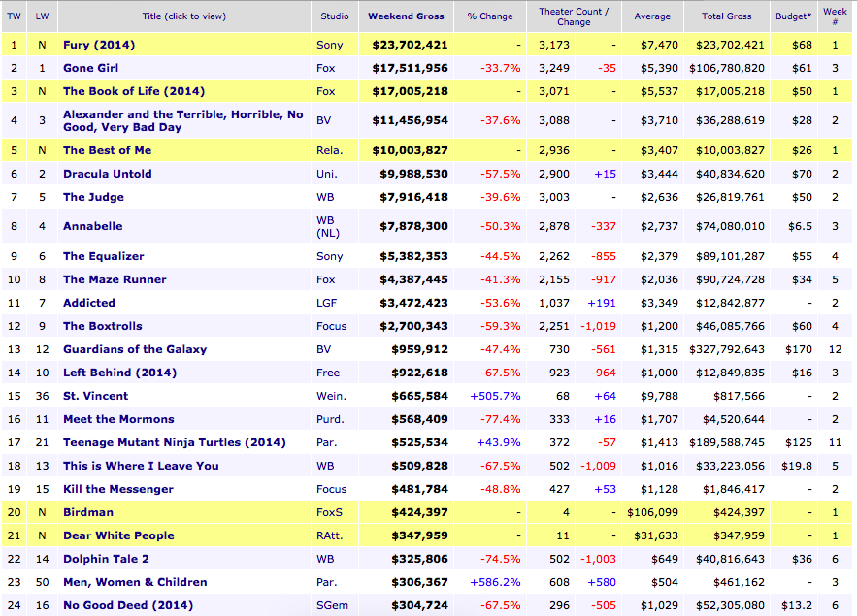This screenshot has height=616, width=857.
Task: Open Meet the Mormons link
Action: (x=118, y=419)
